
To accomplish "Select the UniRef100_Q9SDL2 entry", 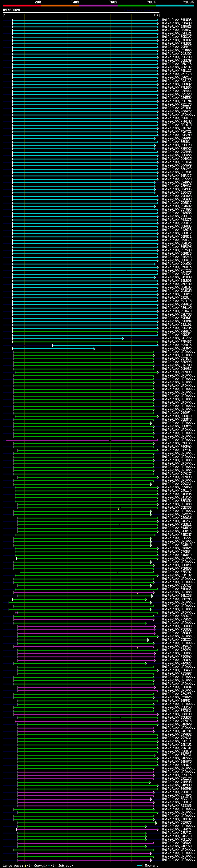I will (x=177, y=223).
